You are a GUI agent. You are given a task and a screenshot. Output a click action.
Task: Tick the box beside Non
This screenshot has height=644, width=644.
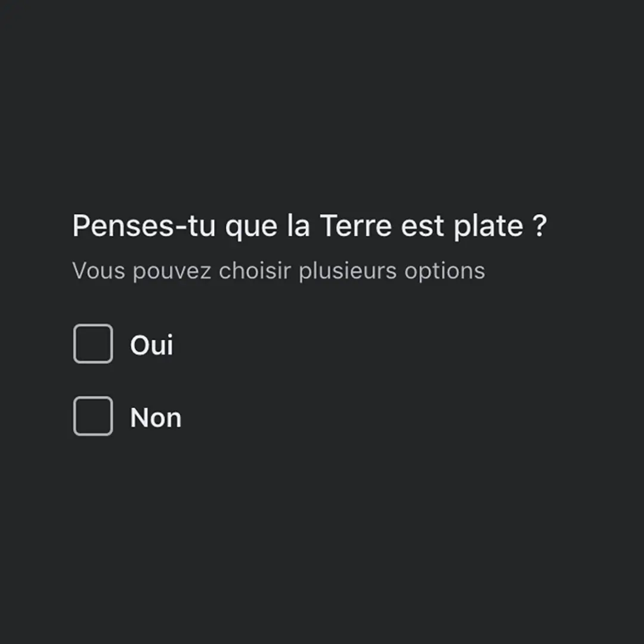(x=93, y=416)
